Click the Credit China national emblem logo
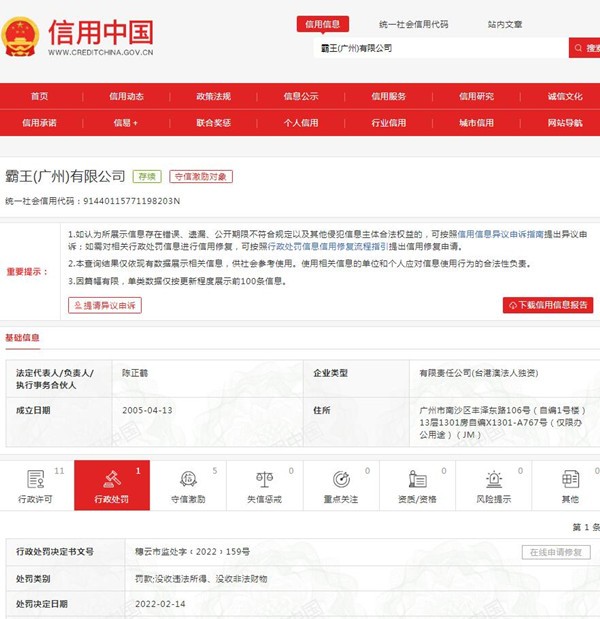Screen dimensions: 600x619 (x=20, y=37)
